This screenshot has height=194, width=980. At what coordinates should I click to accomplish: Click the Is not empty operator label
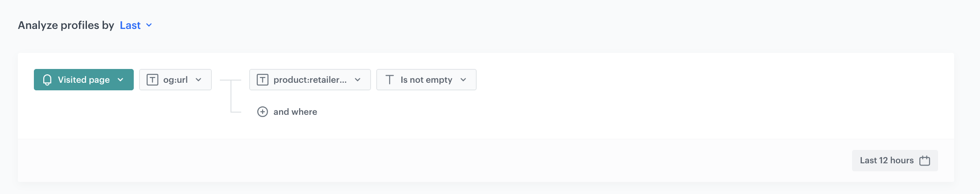[426, 80]
